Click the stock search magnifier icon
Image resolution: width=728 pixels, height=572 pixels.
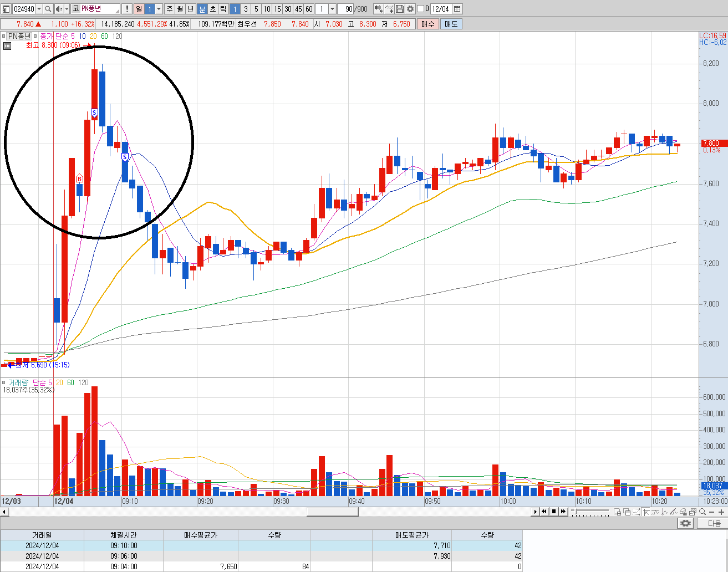[x=48, y=9]
